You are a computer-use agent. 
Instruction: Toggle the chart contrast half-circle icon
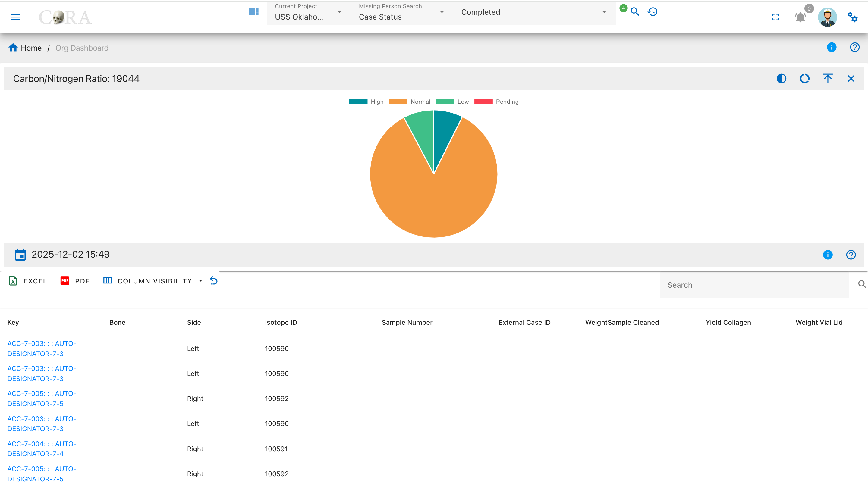pyautogui.click(x=781, y=79)
